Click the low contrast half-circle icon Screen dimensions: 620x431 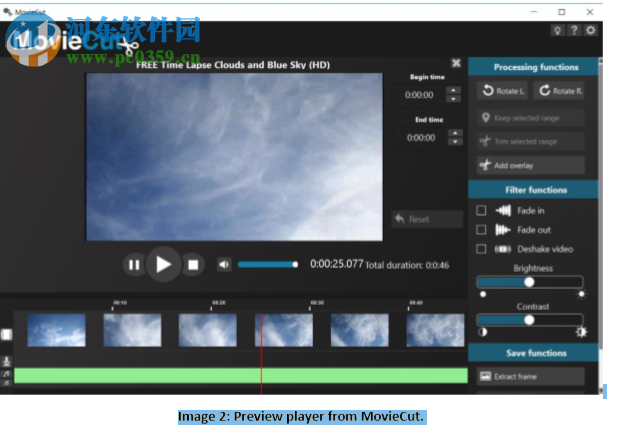[x=482, y=332]
